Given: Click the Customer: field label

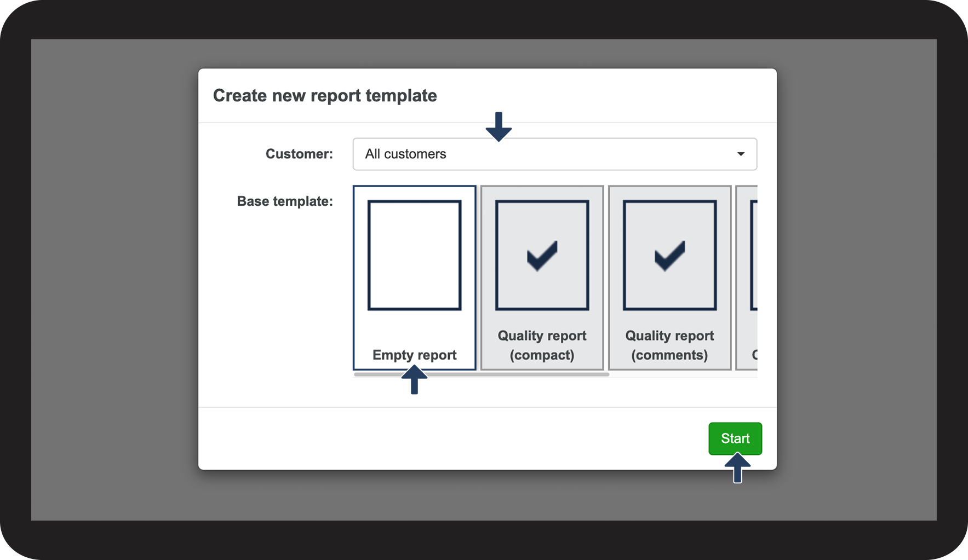Looking at the screenshot, I should tap(299, 154).
